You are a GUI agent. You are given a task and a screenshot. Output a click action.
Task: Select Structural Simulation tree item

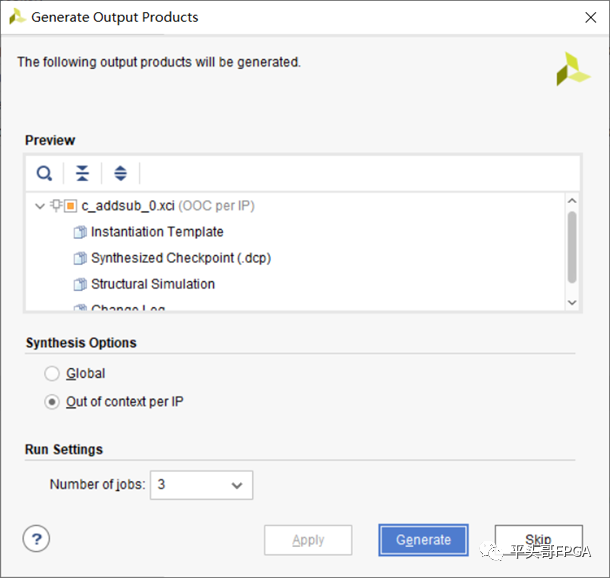tap(152, 284)
